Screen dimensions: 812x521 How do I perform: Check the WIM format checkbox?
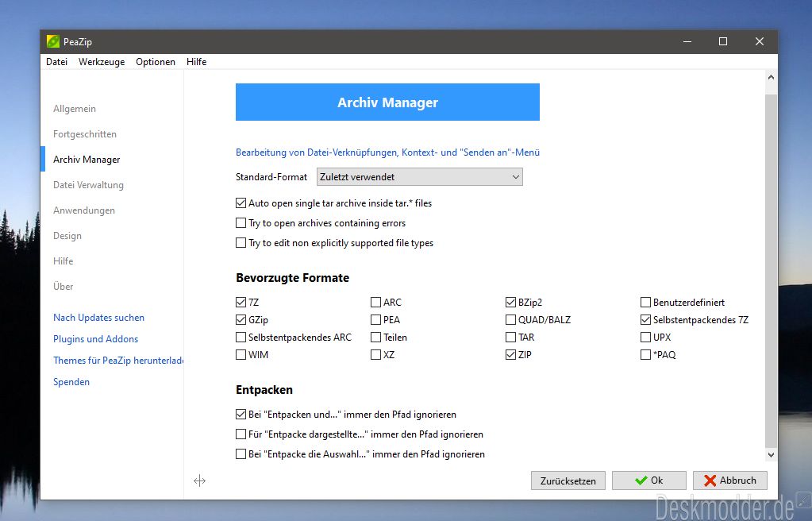point(241,355)
